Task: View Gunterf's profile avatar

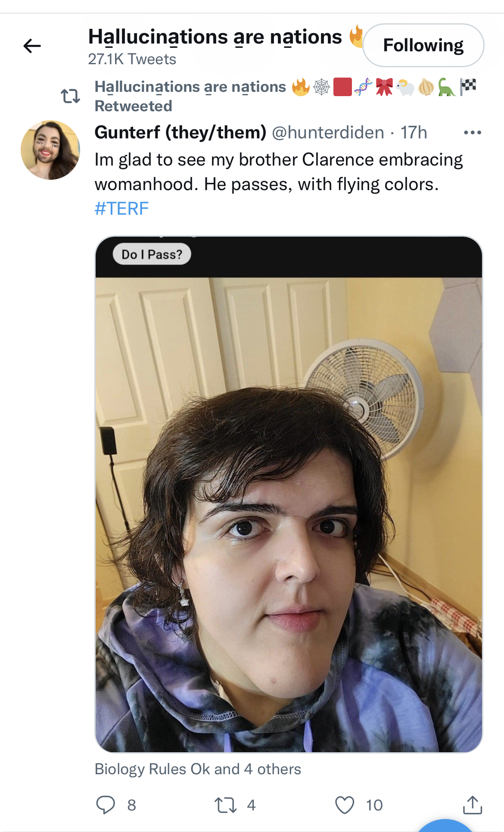Action: pos(50,150)
